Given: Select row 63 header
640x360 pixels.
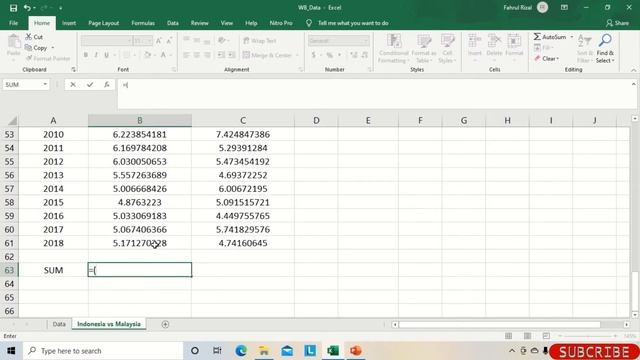Looking at the screenshot, I should tap(9, 270).
